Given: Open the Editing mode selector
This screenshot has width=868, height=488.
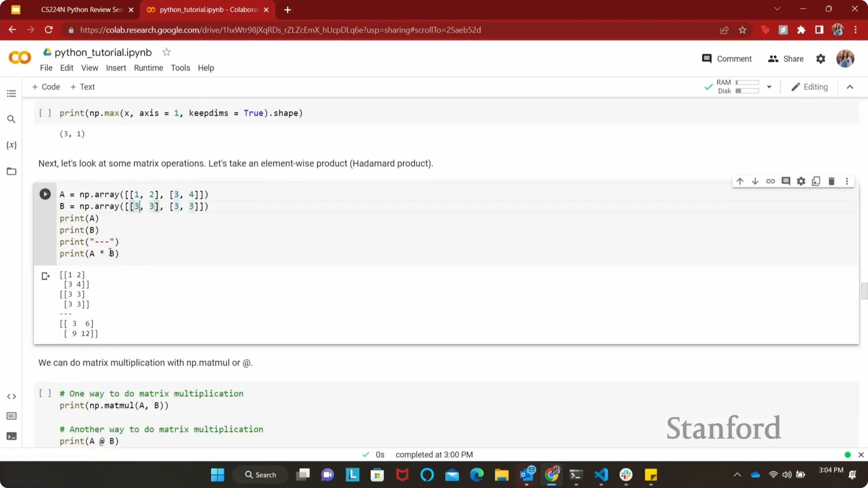Looking at the screenshot, I should (810, 87).
